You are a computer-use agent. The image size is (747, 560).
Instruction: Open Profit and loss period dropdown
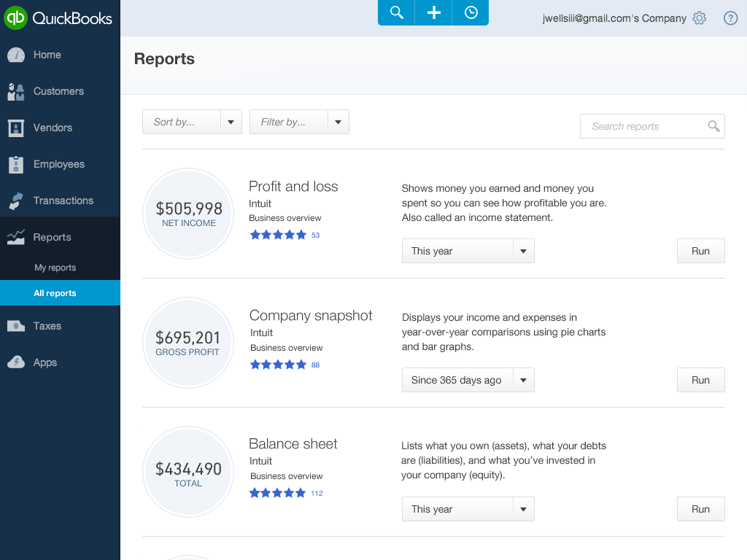coord(468,251)
